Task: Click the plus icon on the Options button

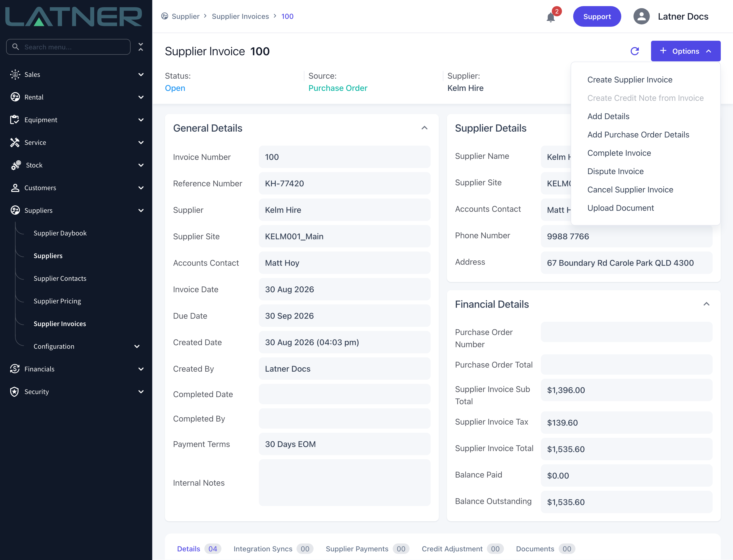Action: pyautogui.click(x=663, y=51)
